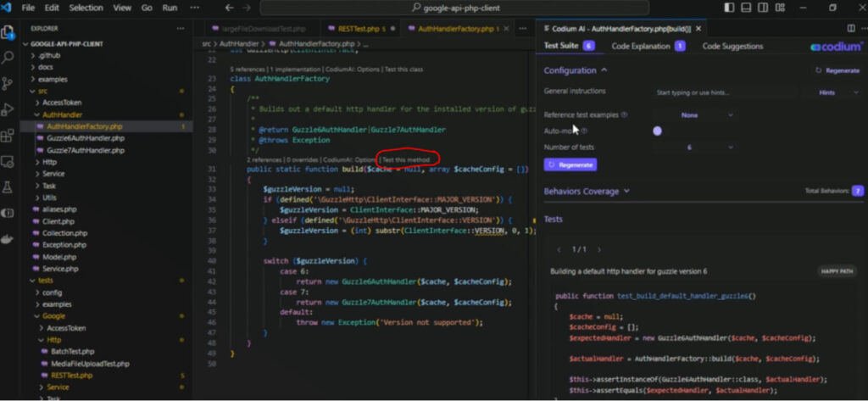The image size is (868, 401).
Task: Click the purple Regenerate button
Action: [570, 164]
